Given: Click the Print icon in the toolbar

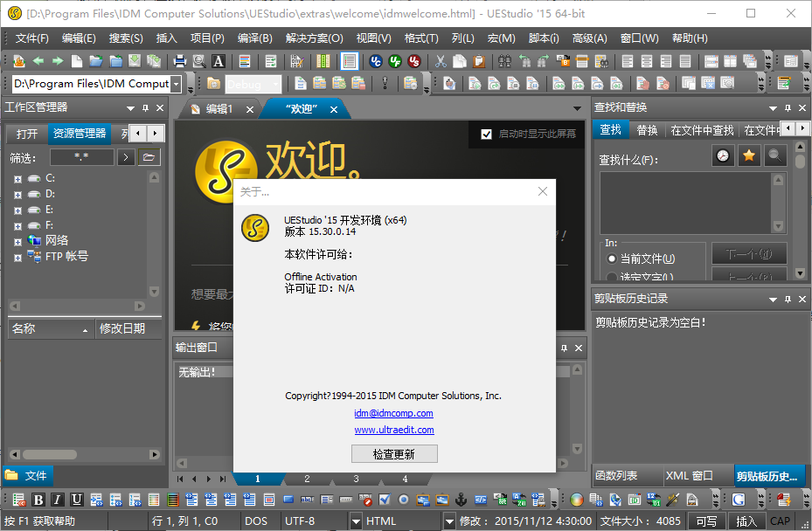Looking at the screenshot, I should click(x=180, y=61).
